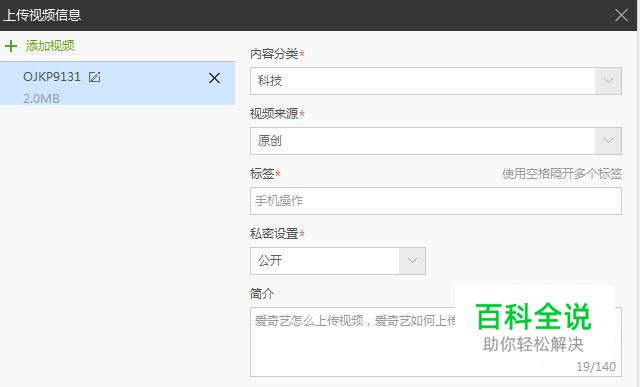Viewport: 640px width, 387px height.
Task: Click the 公开 privacy combo box
Action: tap(338, 260)
